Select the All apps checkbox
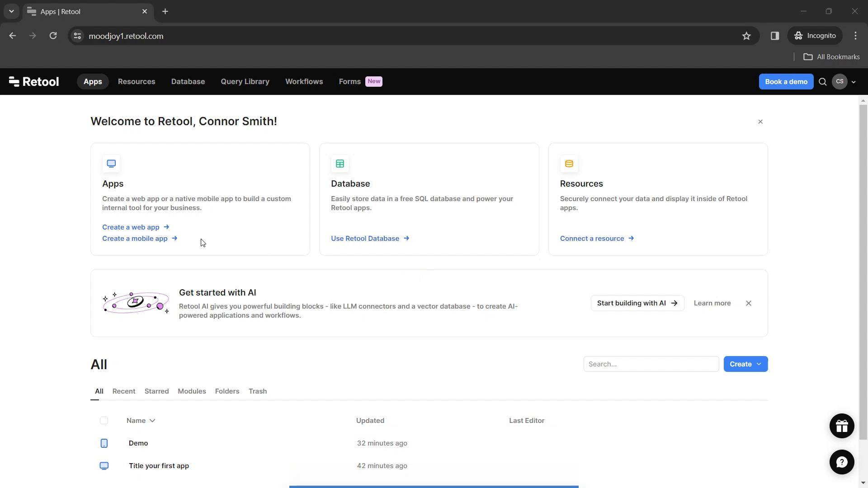Image resolution: width=868 pixels, height=488 pixels. 104,420
